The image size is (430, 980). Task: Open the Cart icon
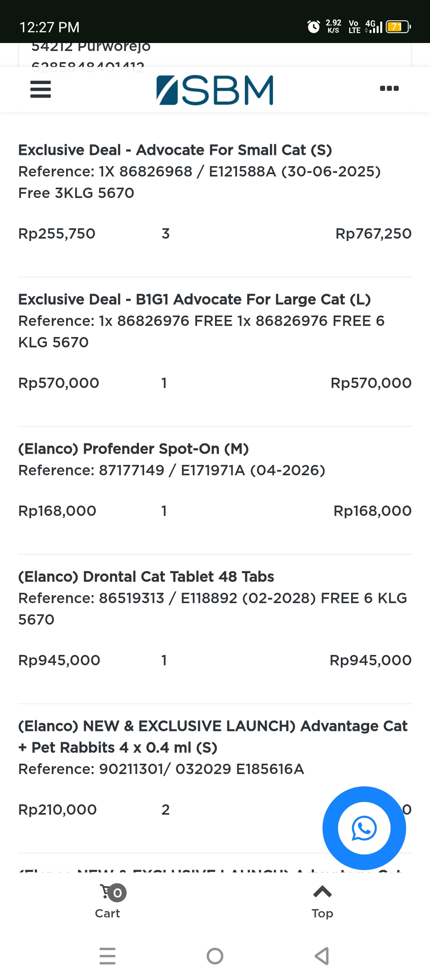[113, 893]
